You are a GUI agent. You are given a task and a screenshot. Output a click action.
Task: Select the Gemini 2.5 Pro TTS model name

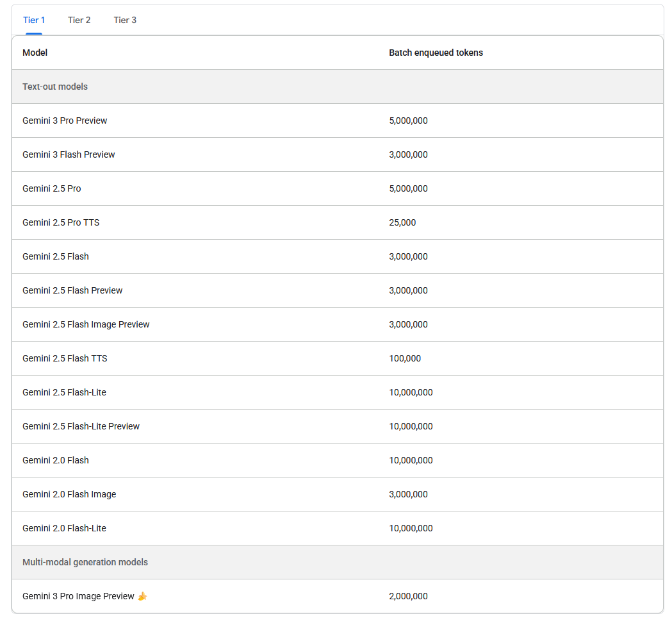61,222
